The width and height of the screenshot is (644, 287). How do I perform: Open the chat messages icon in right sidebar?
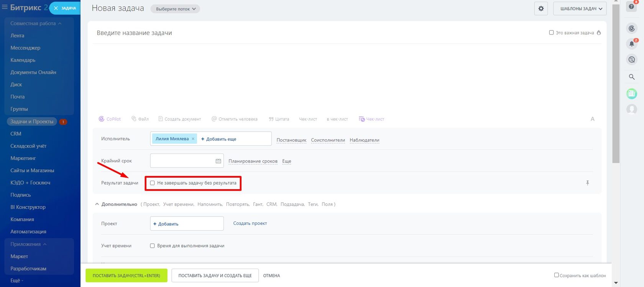632,59
